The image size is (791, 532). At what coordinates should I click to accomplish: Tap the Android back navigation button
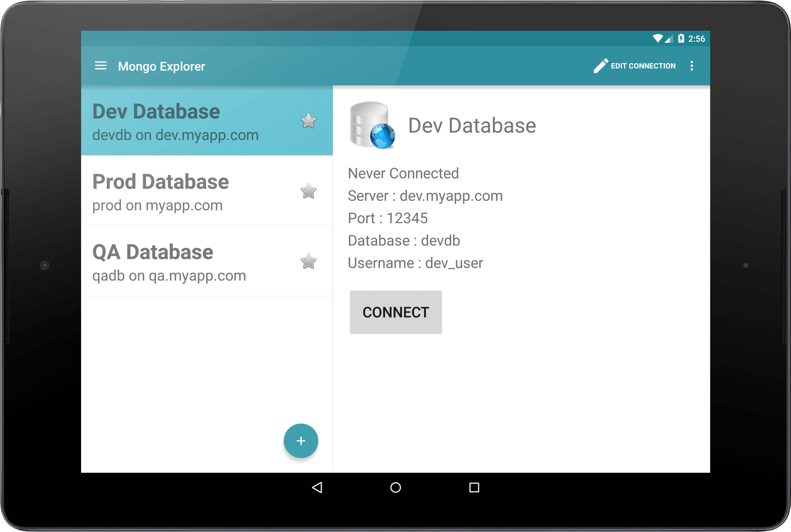tap(317, 487)
